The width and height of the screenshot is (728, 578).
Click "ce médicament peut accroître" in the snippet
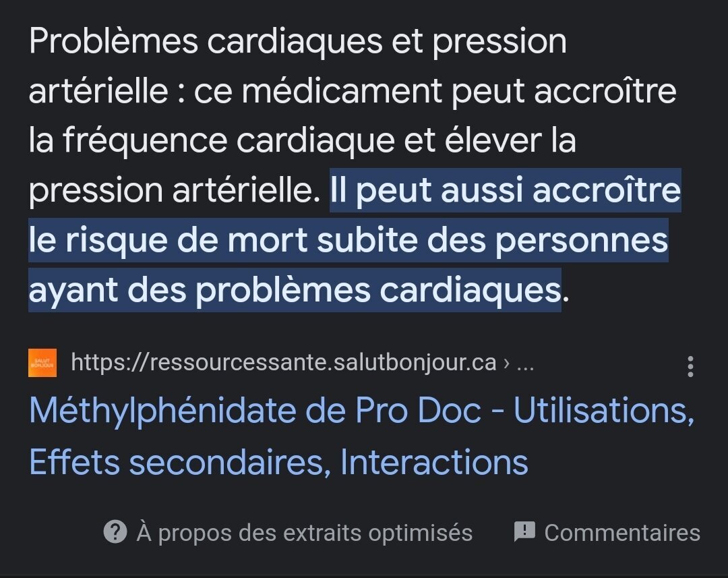click(435, 91)
